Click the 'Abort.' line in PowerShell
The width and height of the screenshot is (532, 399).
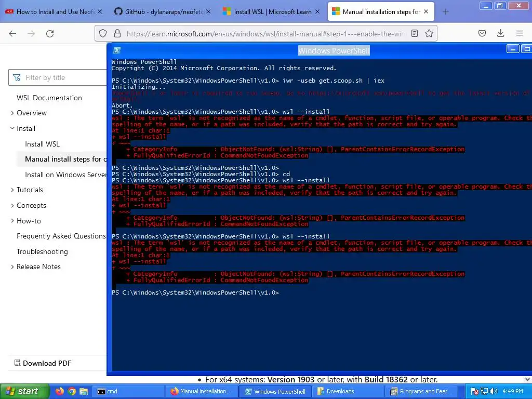[x=122, y=105]
